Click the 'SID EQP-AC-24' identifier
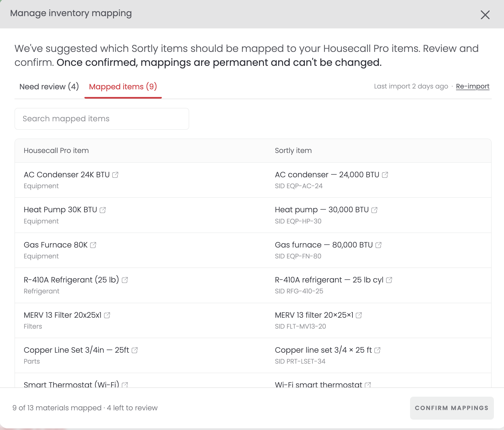504x430 pixels. (x=299, y=186)
